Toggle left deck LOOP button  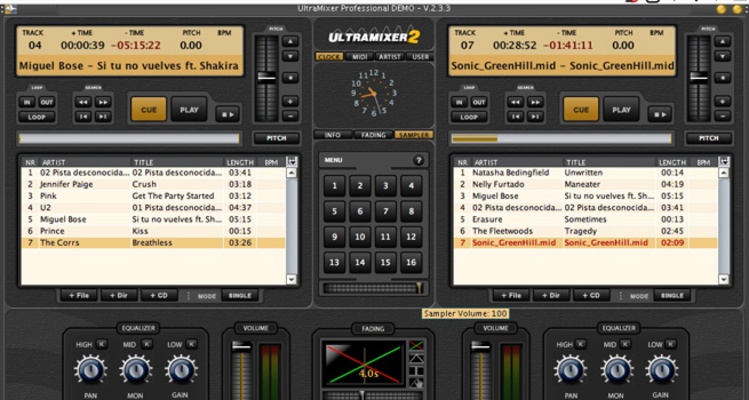coord(37,117)
